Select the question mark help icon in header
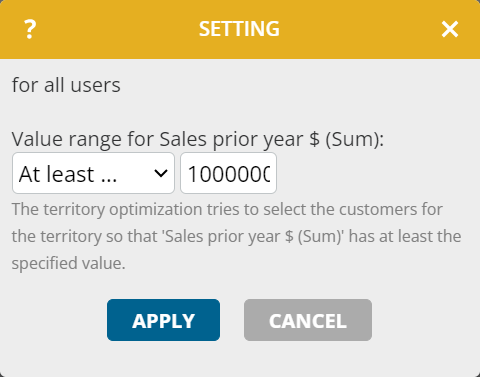Screen dimensions: 480x377 (30, 29)
